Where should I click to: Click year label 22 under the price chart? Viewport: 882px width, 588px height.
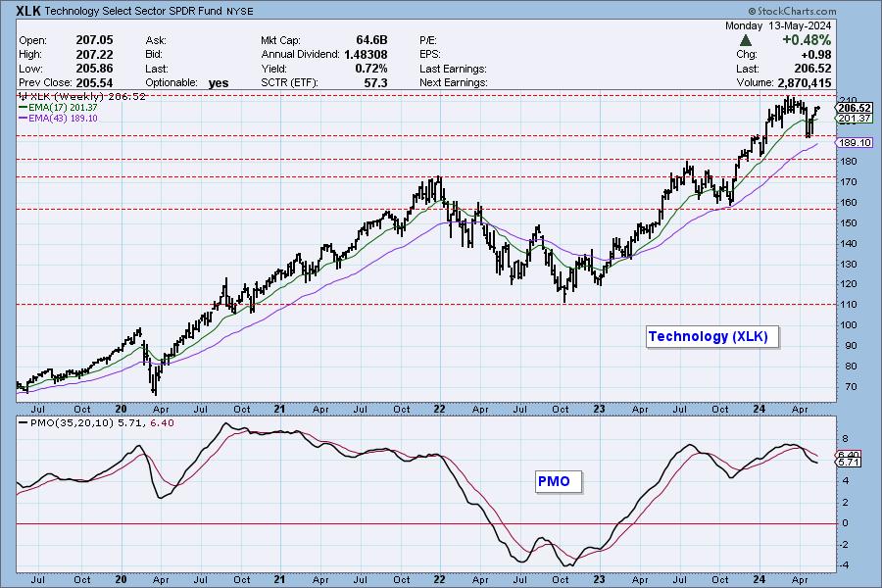click(x=439, y=409)
